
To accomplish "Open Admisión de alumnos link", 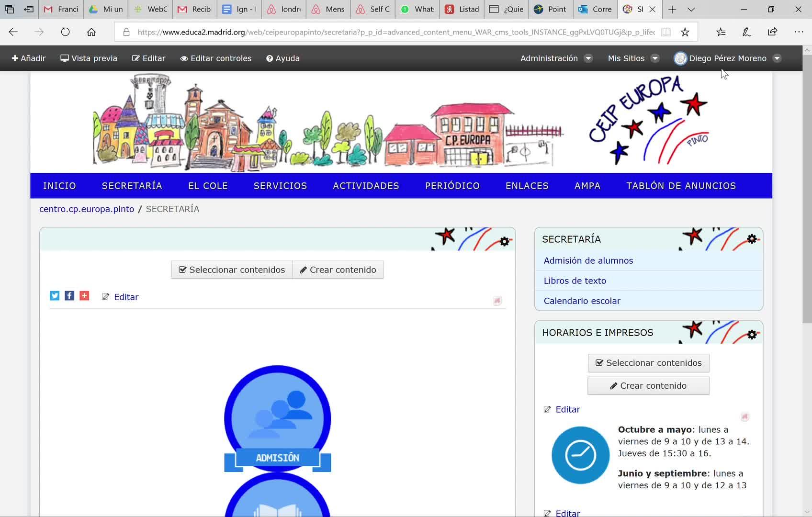I will click(x=588, y=260).
